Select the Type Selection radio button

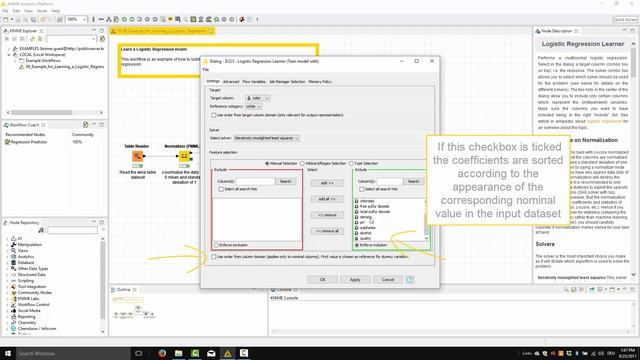[x=351, y=163]
